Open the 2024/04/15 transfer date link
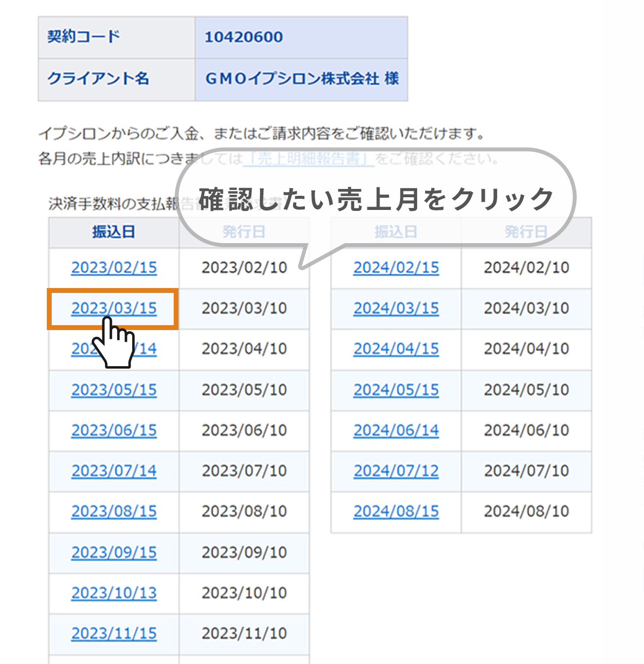This screenshot has width=644, height=664. click(x=396, y=349)
